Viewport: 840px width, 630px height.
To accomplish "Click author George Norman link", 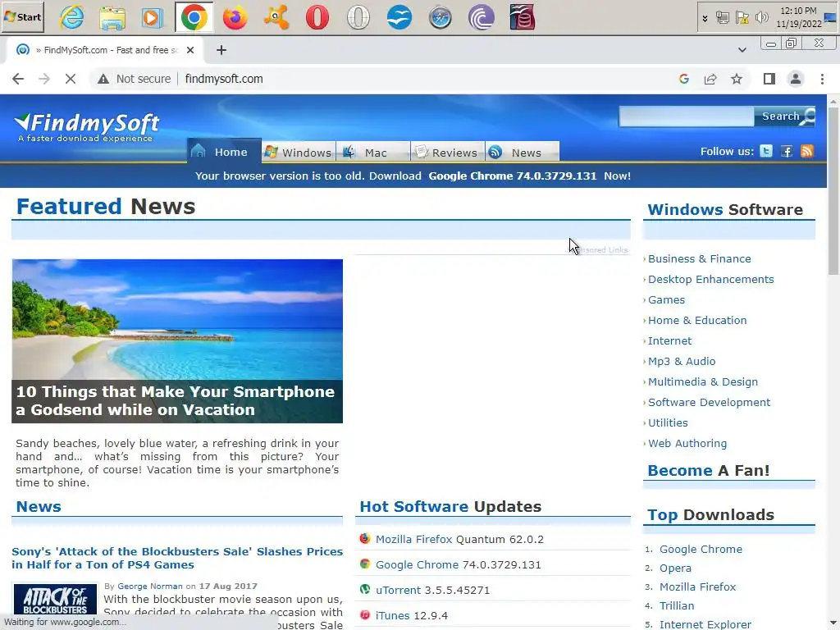I will [x=150, y=586].
